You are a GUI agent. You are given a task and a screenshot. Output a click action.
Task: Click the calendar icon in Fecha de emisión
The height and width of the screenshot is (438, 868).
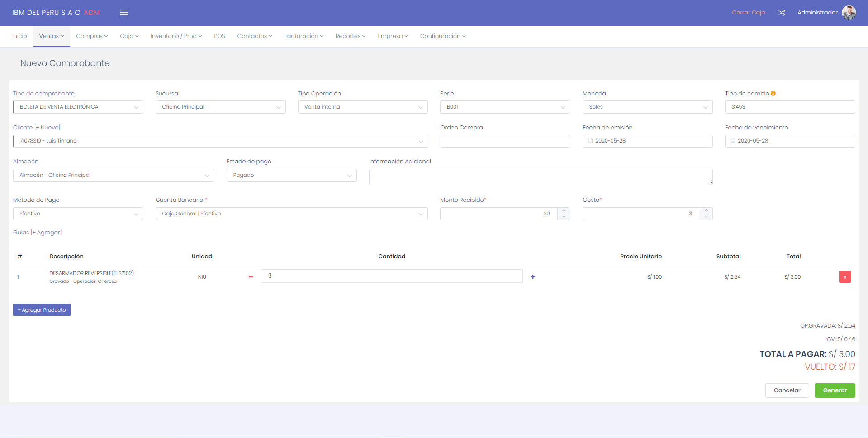(x=590, y=141)
